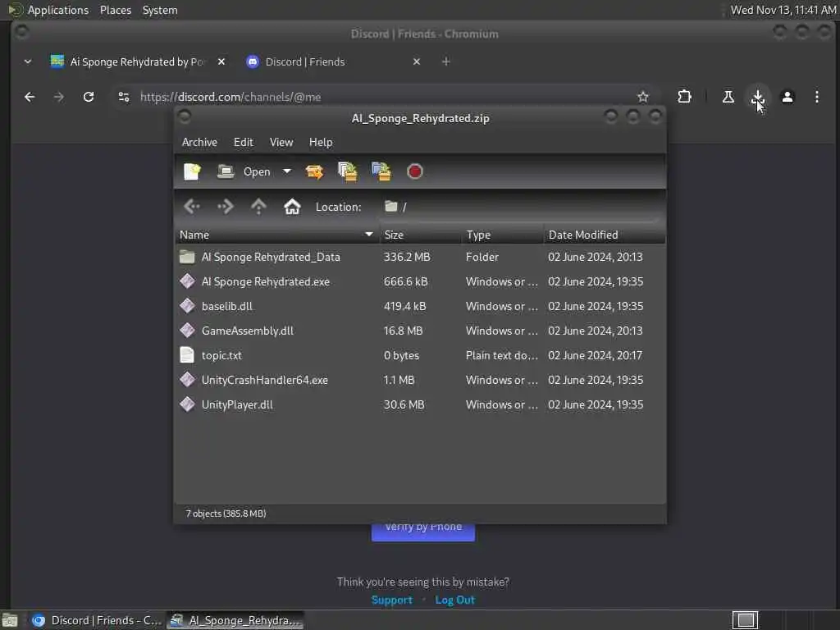This screenshot has width=840, height=630.
Task: Select the UnityPlayer.dll file
Action: 420,405
